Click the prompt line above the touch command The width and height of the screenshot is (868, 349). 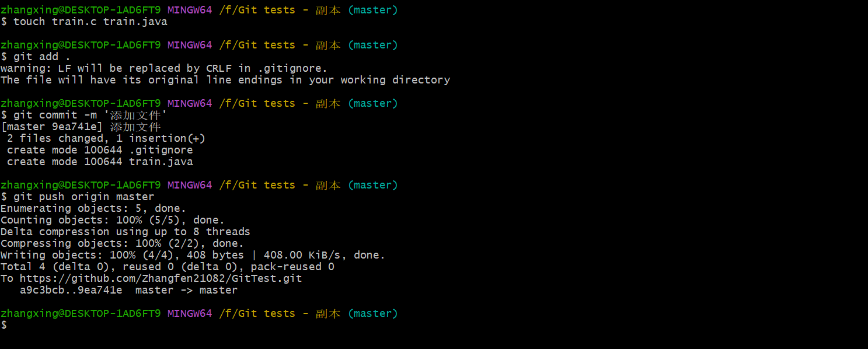click(199, 10)
